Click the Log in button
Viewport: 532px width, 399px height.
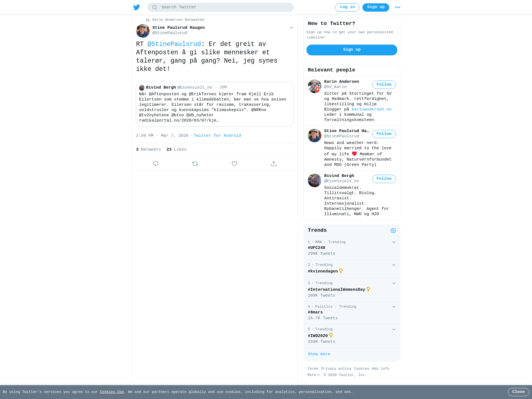coord(347,7)
